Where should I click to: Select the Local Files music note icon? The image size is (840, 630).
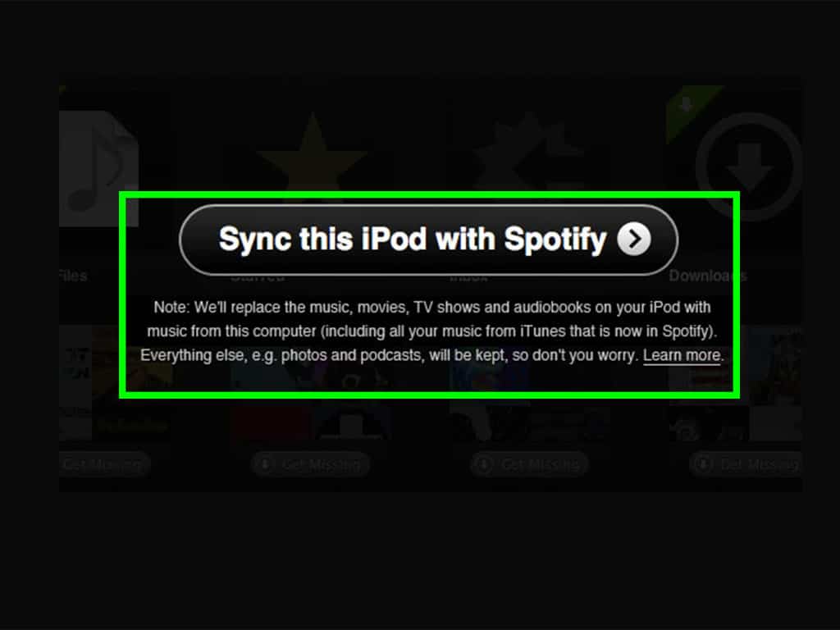[x=98, y=169]
